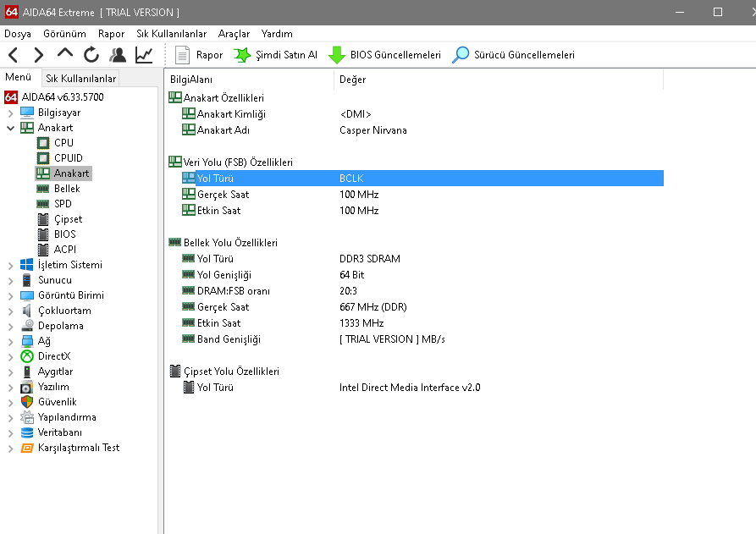Viewport: 756px width, 534px height.
Task: Expand the Ağ node
Action: [x=11, y=342]
